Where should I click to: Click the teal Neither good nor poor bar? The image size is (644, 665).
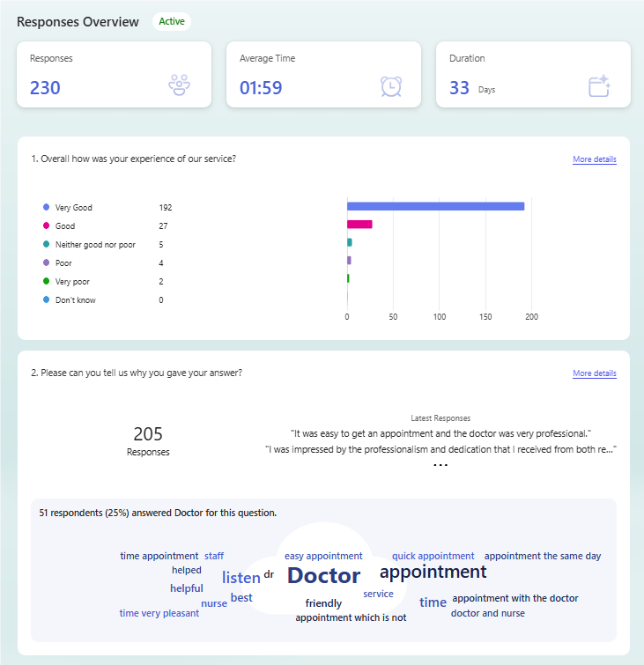350,242
